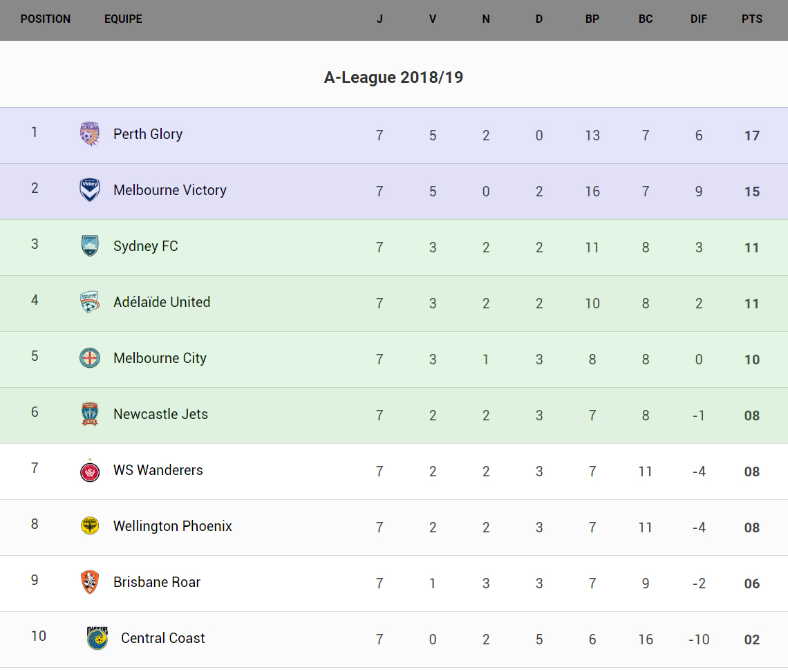788x672 pixels.
Task: Click the Melbourne Victory crest icon
Action: point(90,190)
